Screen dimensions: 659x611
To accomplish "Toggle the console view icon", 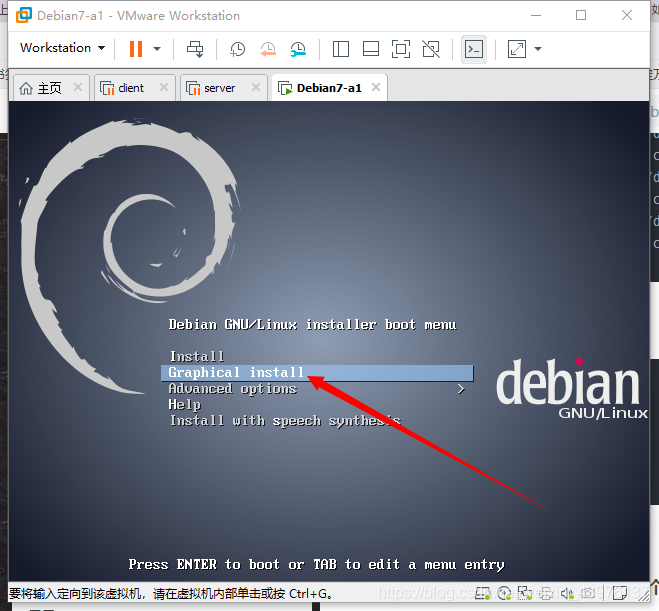I will click(474, 49).
